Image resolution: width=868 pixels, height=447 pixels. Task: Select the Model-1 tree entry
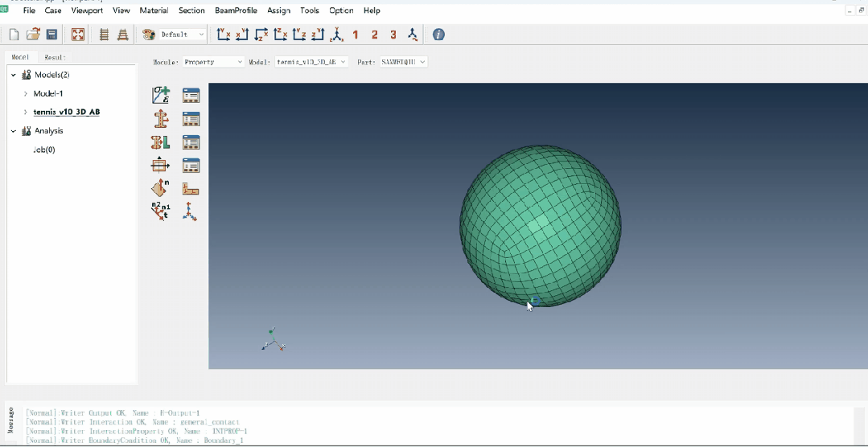48,93
